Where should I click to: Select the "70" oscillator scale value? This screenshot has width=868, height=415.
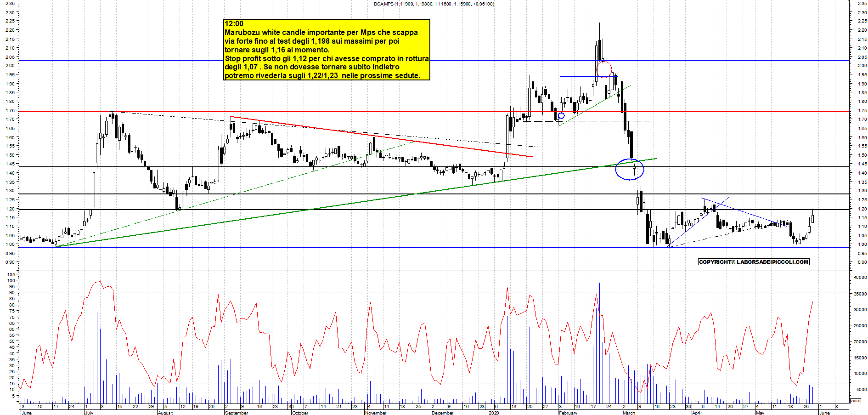[12, 317]
